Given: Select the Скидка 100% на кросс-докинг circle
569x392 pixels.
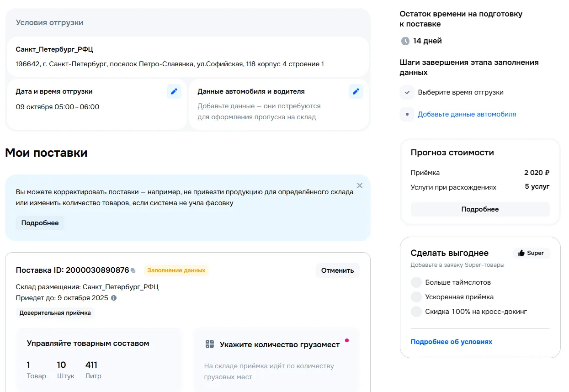Looking at the screenshot, I should coord(416,312).
